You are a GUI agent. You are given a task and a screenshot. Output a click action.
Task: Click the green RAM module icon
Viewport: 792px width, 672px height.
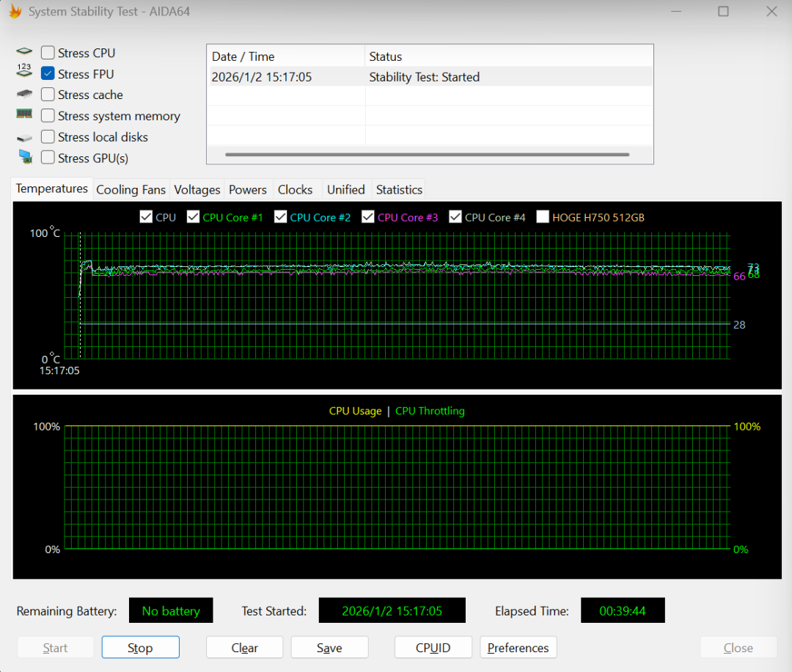point(25,114)
